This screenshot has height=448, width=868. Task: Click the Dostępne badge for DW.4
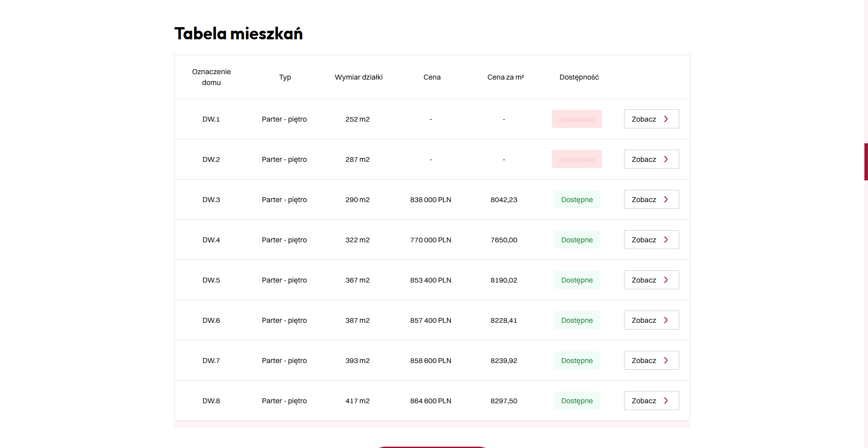click(577, 240)
